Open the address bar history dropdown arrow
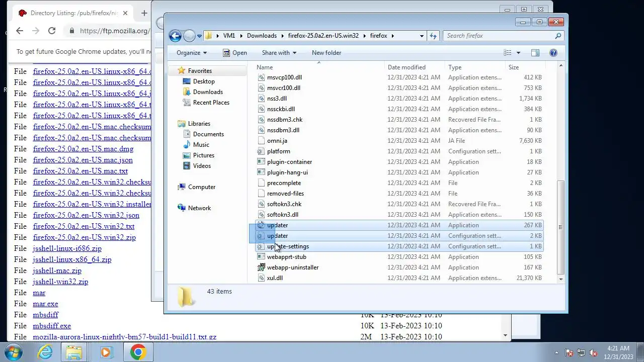The image size is (644, 362). coord(422,36)
